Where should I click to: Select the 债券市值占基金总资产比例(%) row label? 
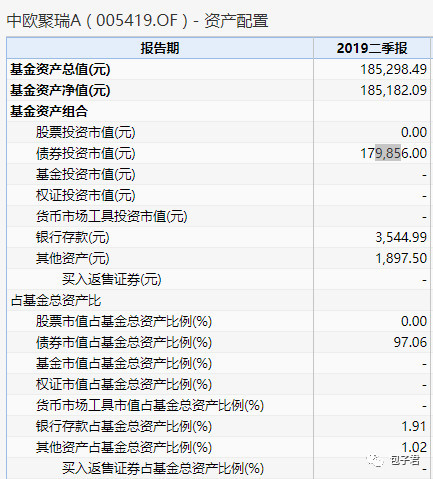point(124,342)
